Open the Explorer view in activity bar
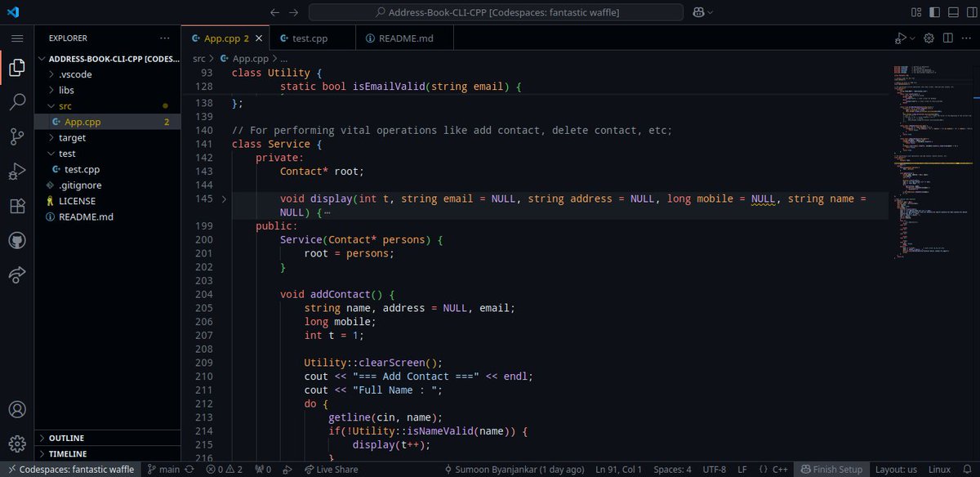Screen dimensions: 980x477 (17, 68)
